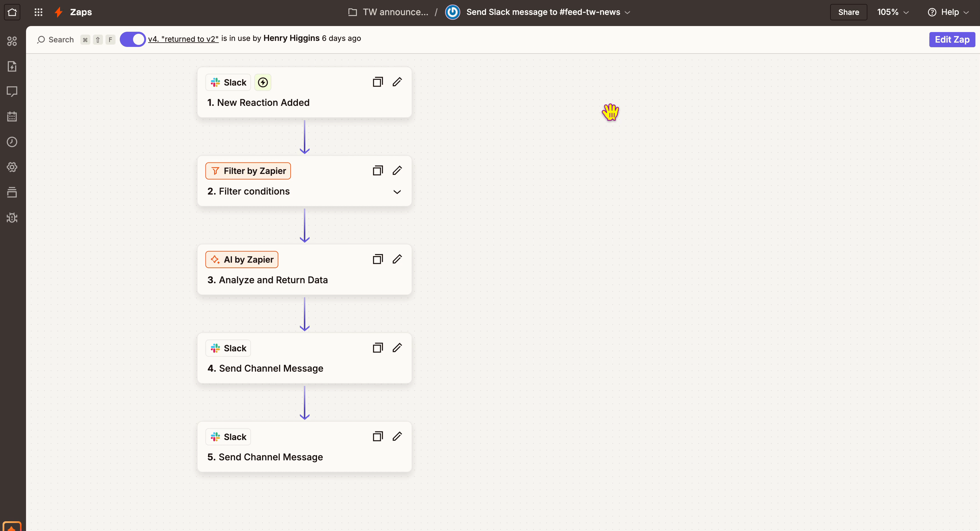Duplicate the Filter by Zapier step
This screenshot has width=980, height=531.
377,171
